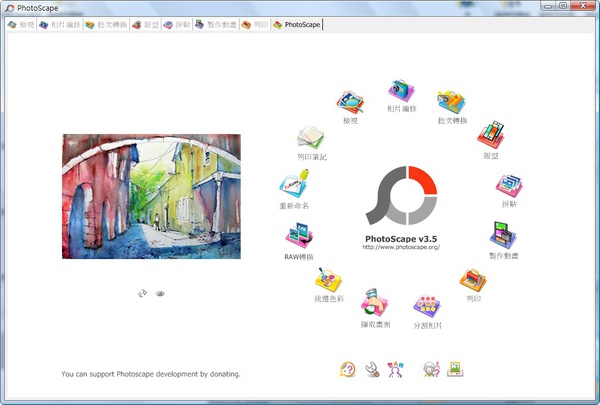The image size is (600, 405).
Task: Click the small eye icon below the painting
Action: [160, 294]
